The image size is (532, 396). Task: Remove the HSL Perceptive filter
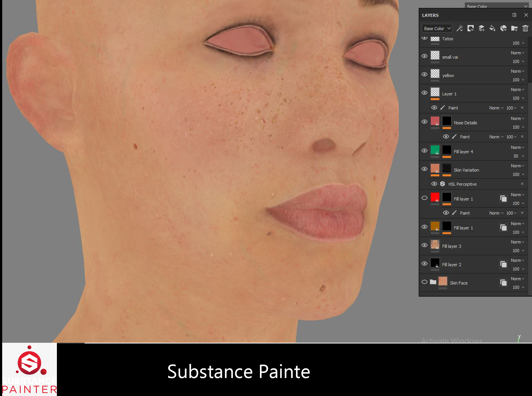click(522, 184)
